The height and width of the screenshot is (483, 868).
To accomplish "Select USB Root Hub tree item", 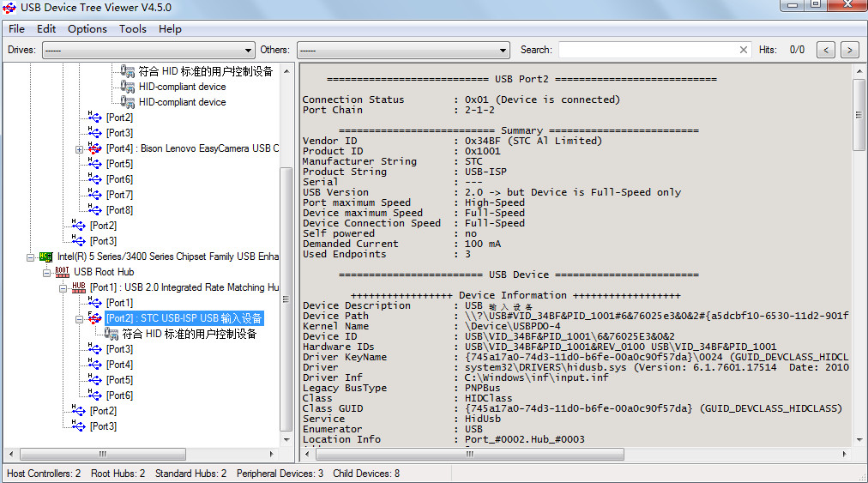I will tap(104, 272).
